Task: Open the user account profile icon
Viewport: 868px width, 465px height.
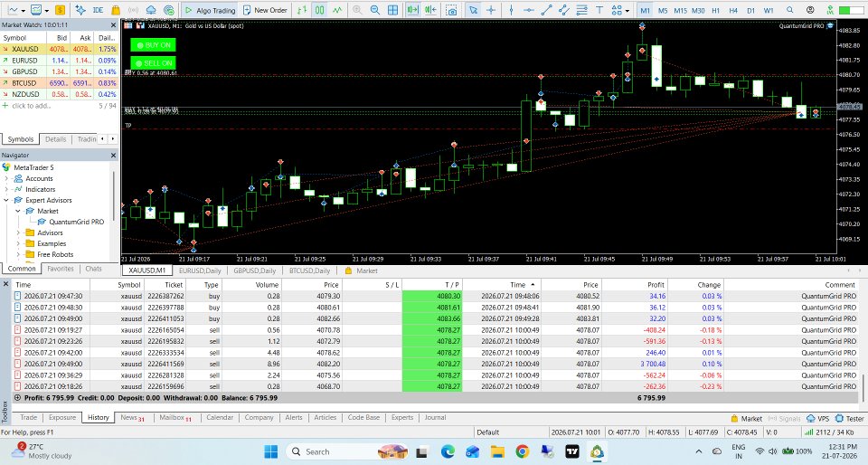Action: coord(810,10)
